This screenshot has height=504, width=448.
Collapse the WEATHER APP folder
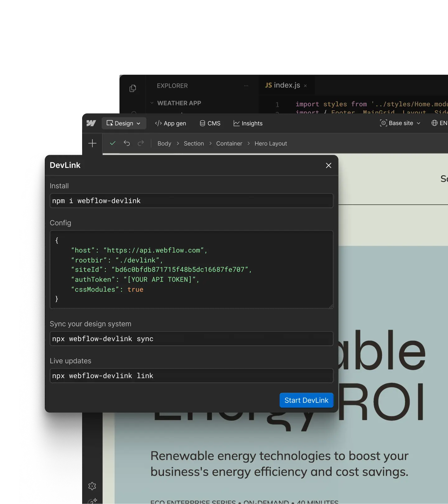[x=152, y=103]
